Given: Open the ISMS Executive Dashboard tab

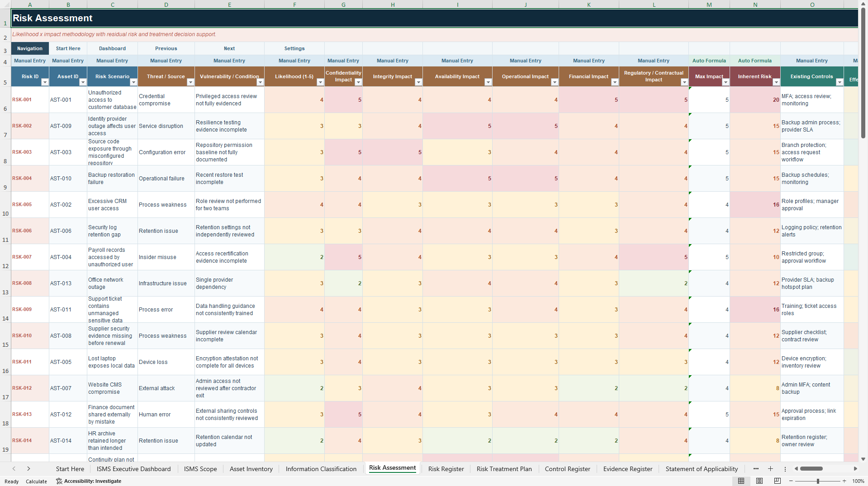Looking at the screenshot, I should coord(134,469).
